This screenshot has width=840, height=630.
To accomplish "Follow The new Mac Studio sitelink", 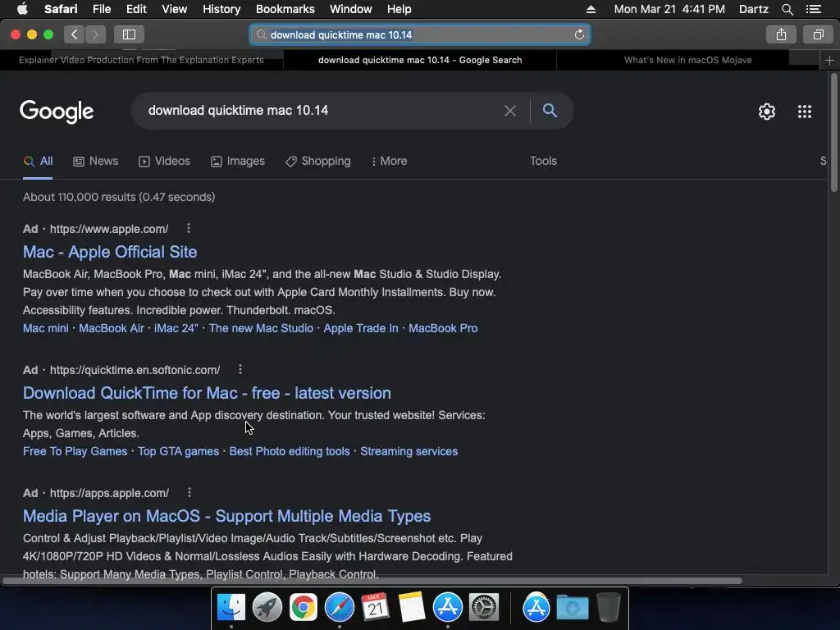I will point(261,328).
